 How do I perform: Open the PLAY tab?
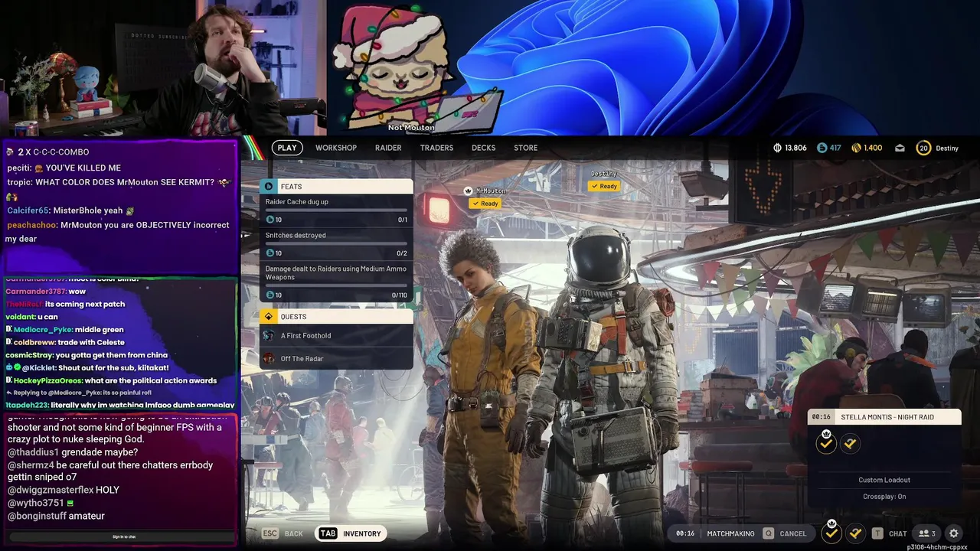tap(287, 148)
